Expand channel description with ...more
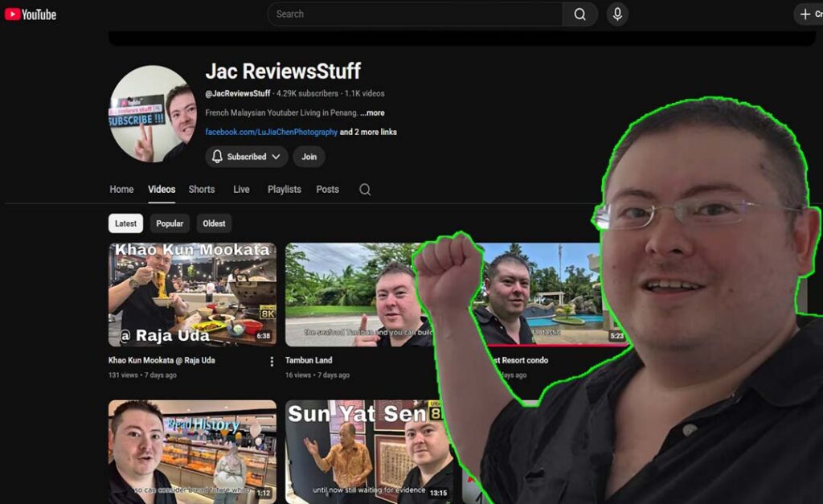Screen dimensions: 823x504 [372, 113]
